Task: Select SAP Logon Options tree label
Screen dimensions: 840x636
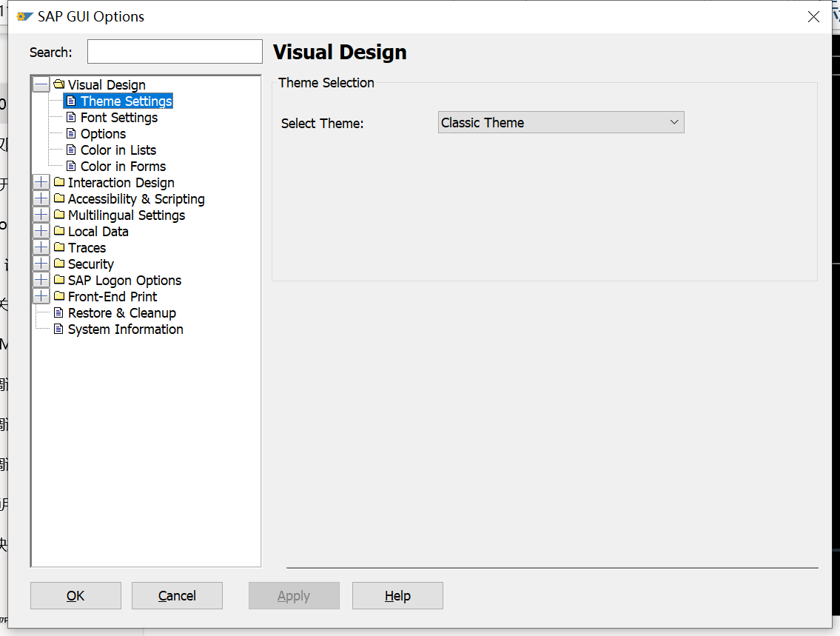Action: pyautogui.click(x=124, y=280)
